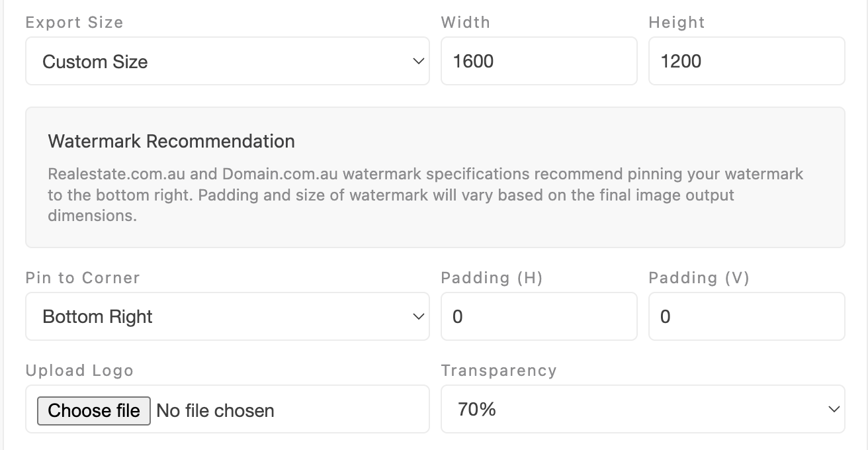Image resolution: width=868 pixels, height=450 pixels.
Task: Focus the Height input showing 1200
Action: point(746,62)
